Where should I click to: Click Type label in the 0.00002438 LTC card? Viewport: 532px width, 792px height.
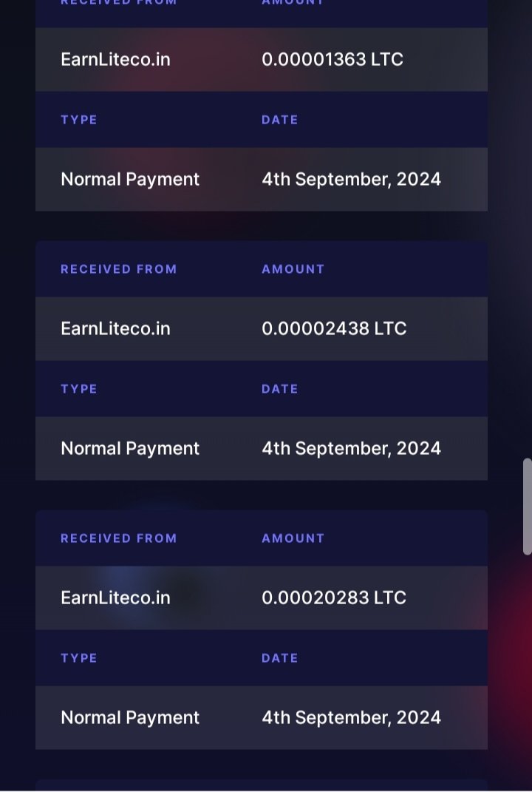(x=79, y=389)
